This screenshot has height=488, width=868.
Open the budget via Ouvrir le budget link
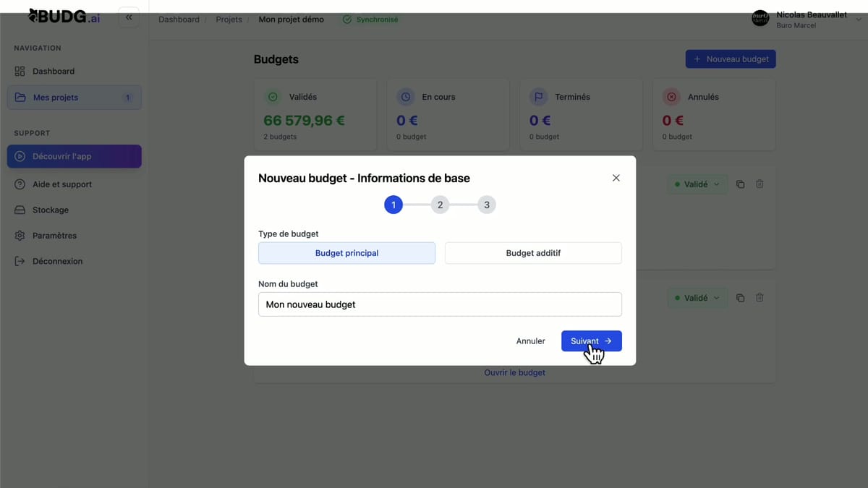click(514, 372)
